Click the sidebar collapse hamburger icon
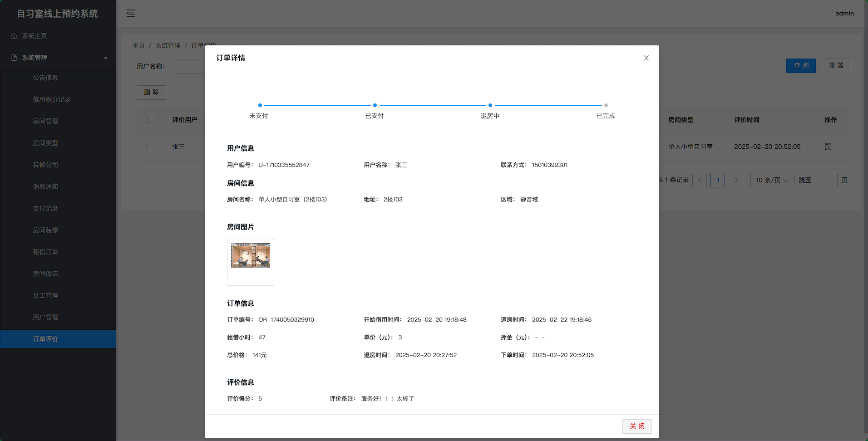This screenshot has height=441, width=868. (131, 13)
